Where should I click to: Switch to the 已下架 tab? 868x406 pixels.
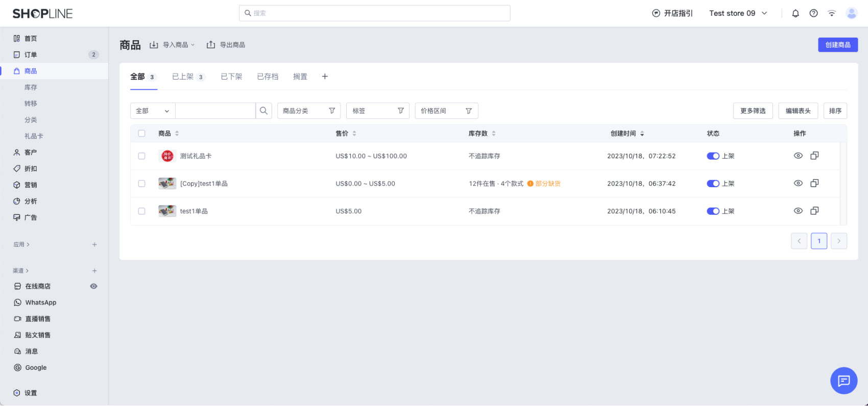click(231, 77)
